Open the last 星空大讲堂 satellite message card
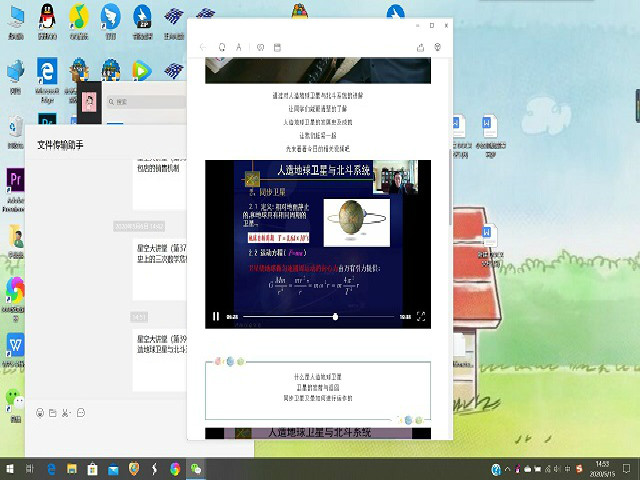Screen dimensions: 640x480 (x=160, y=361)
